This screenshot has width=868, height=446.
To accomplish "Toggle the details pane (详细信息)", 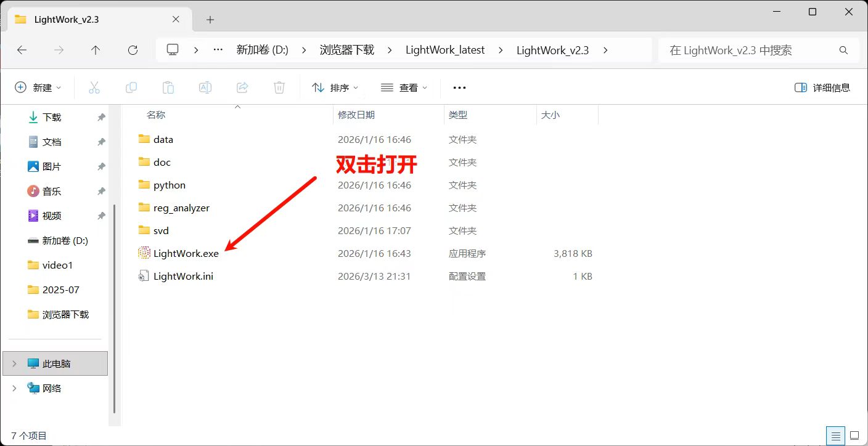I will coord(822,87).
